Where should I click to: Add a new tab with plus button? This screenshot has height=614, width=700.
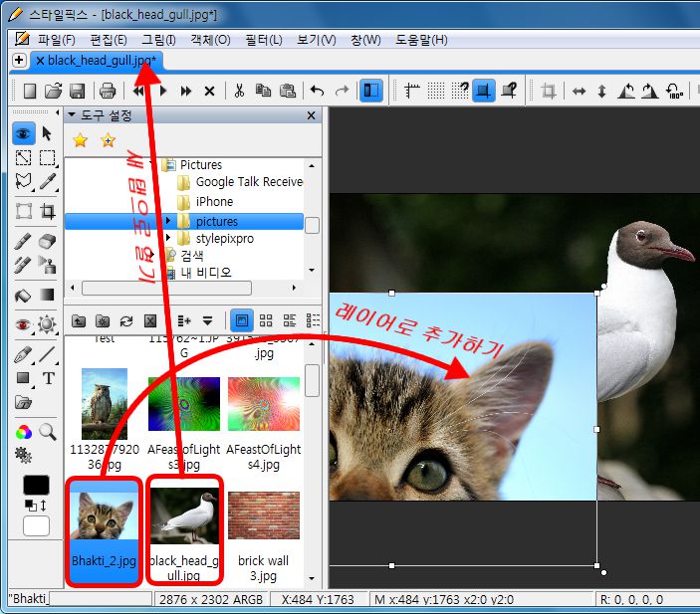click(19, 60)
